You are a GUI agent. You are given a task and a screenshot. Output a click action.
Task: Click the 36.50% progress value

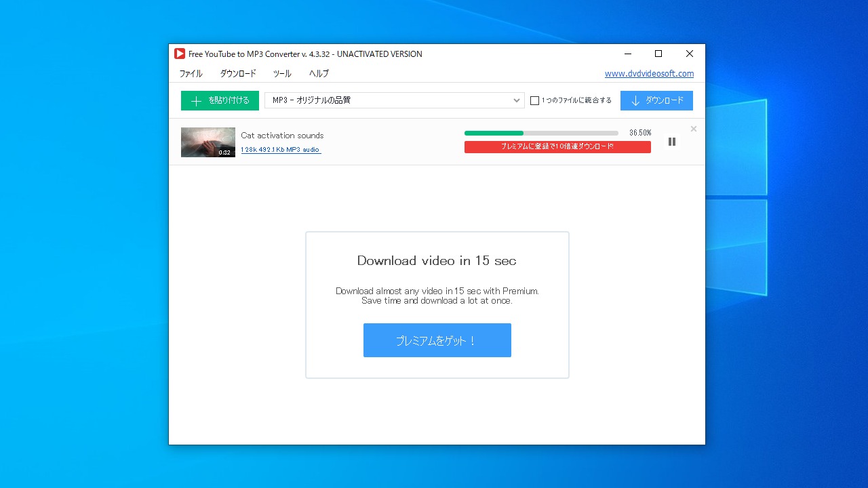click(640, 133)
